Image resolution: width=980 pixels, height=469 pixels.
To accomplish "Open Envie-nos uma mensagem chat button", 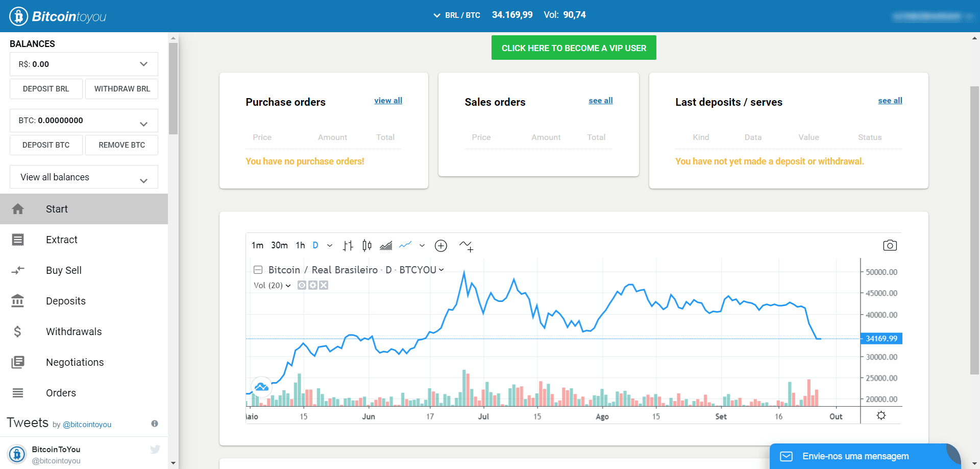I will [x=865, y=456].
